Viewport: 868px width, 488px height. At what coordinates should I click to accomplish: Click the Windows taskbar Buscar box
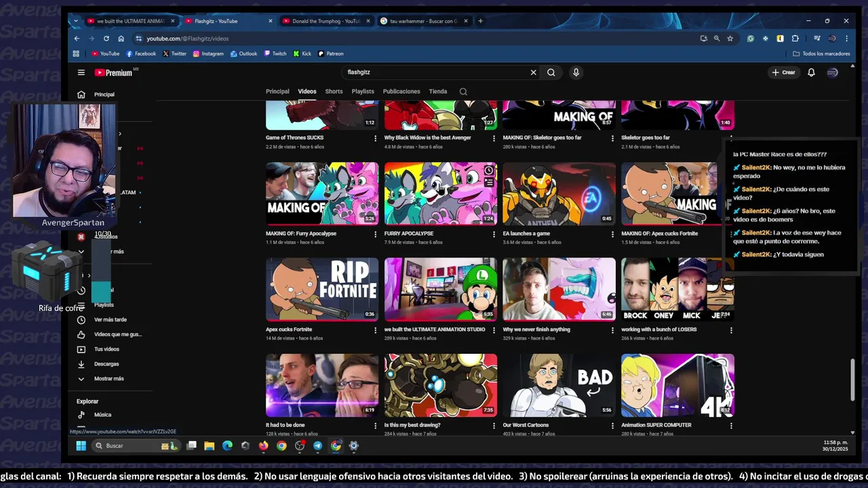[x=136, y=445]
